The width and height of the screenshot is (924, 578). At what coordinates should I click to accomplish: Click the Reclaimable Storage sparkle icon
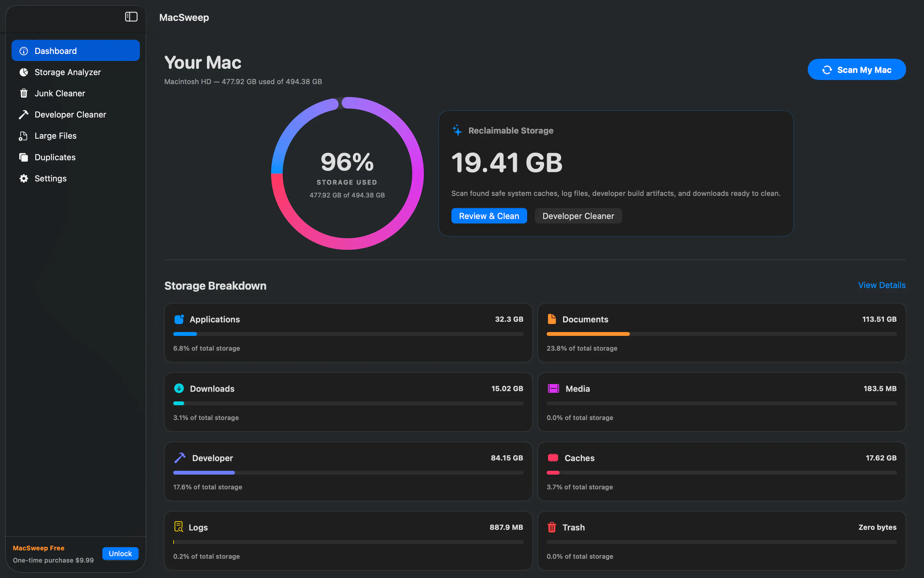click(x=457, y=130)
